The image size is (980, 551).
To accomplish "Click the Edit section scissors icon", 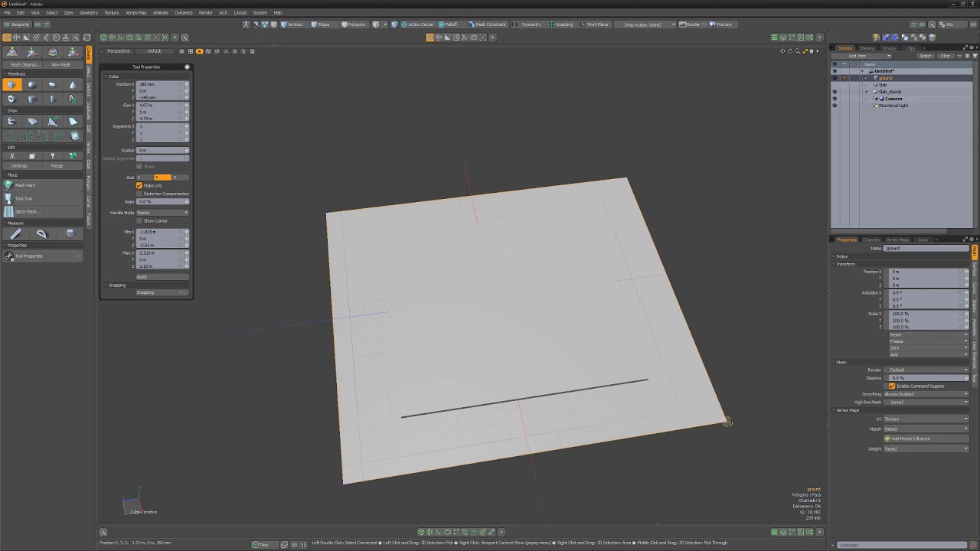I will [x=11, y=155].
